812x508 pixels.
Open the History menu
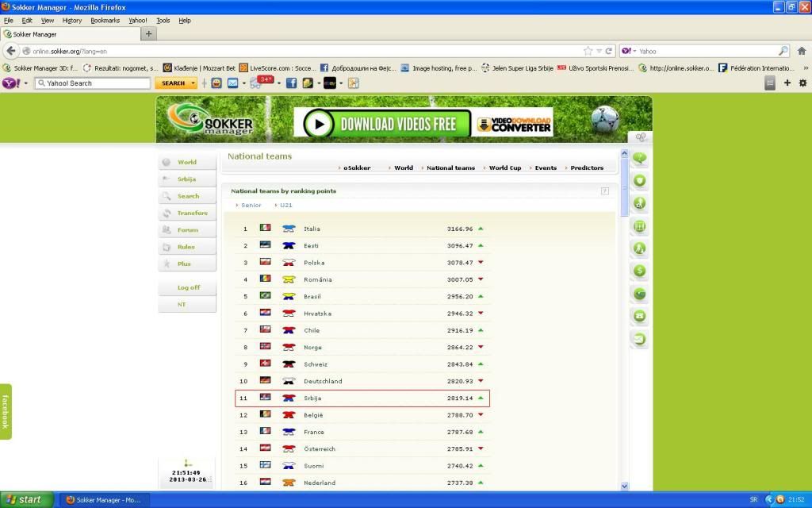72,20
